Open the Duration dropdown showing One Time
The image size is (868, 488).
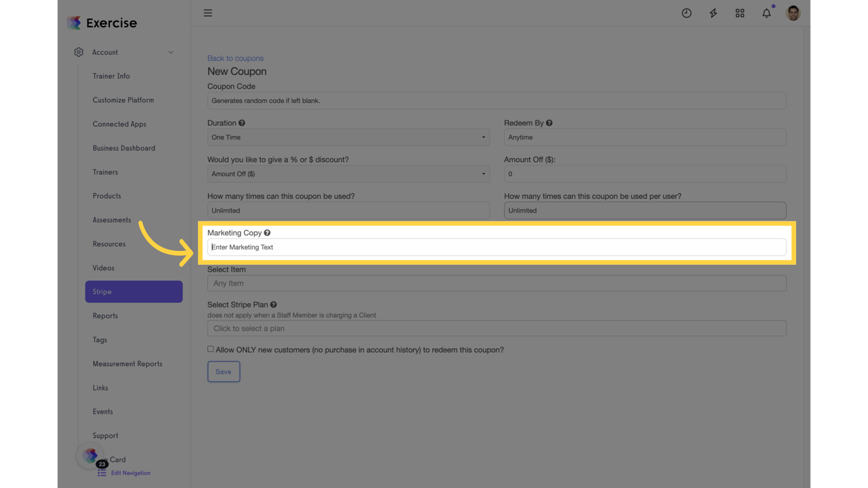coord(348,137)
